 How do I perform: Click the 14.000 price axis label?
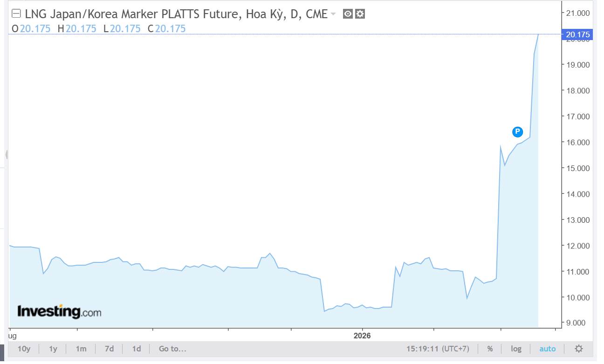coord(577,194)
